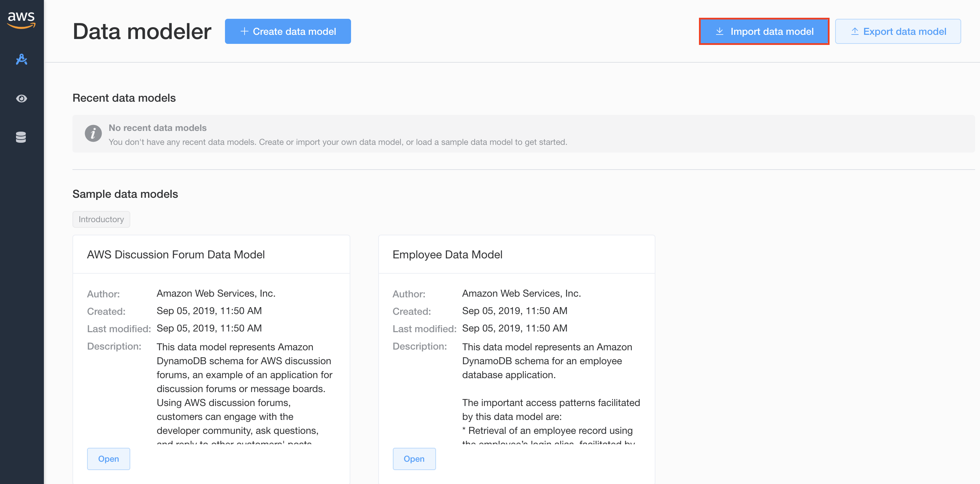Screen dimensions: 980x484
Task: Click Export data model button
Action: [x=898, y=31]
